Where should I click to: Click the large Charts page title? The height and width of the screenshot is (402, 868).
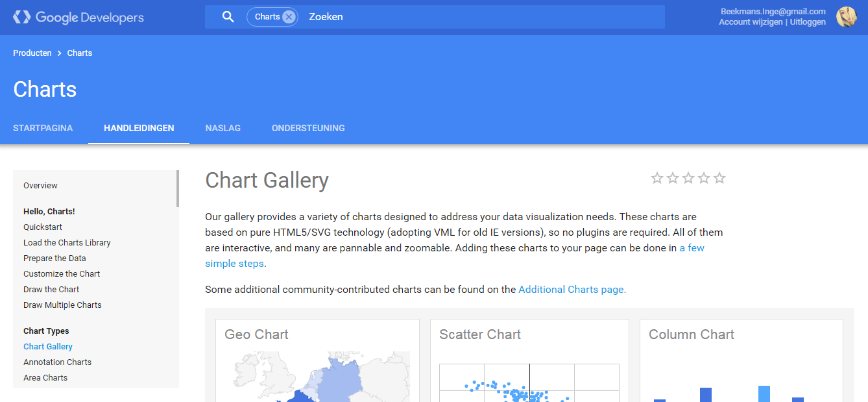point(45,89)
